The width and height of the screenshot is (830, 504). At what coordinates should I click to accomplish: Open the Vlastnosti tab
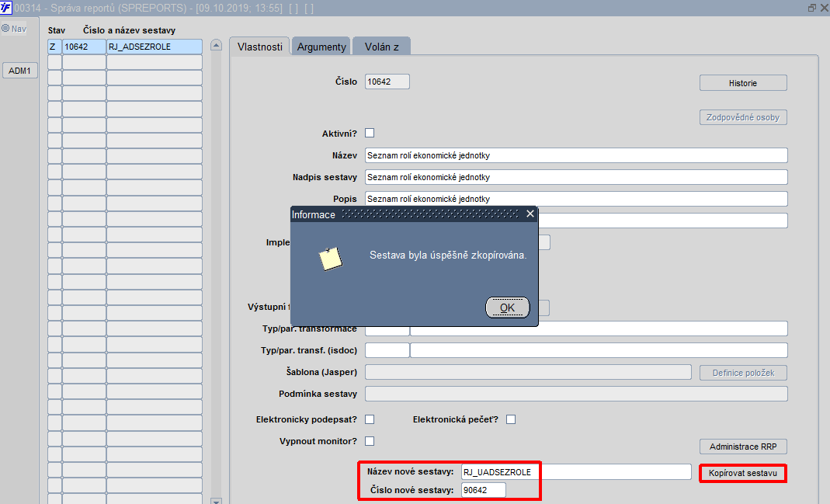[260, 47]
